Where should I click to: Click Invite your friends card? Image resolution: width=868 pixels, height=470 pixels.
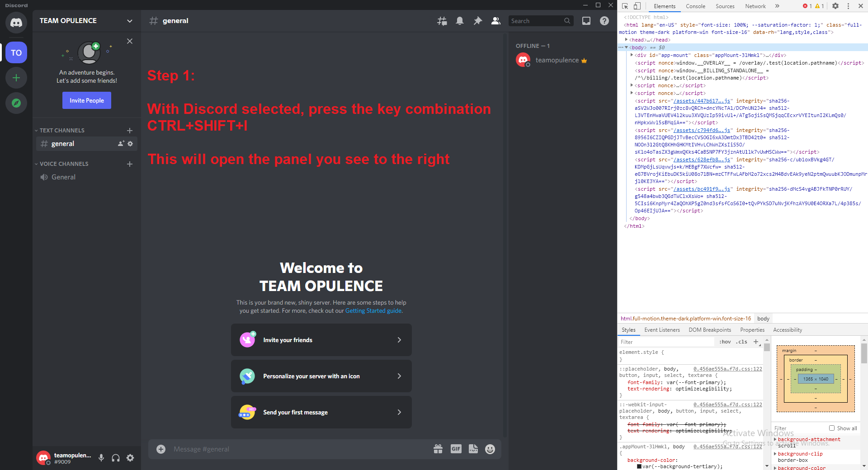321,340
